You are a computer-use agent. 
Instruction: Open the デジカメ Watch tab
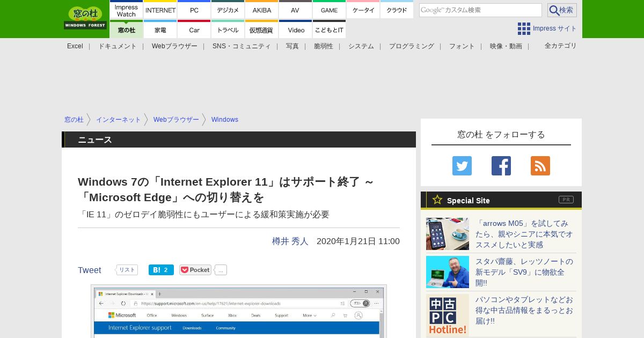228,10
